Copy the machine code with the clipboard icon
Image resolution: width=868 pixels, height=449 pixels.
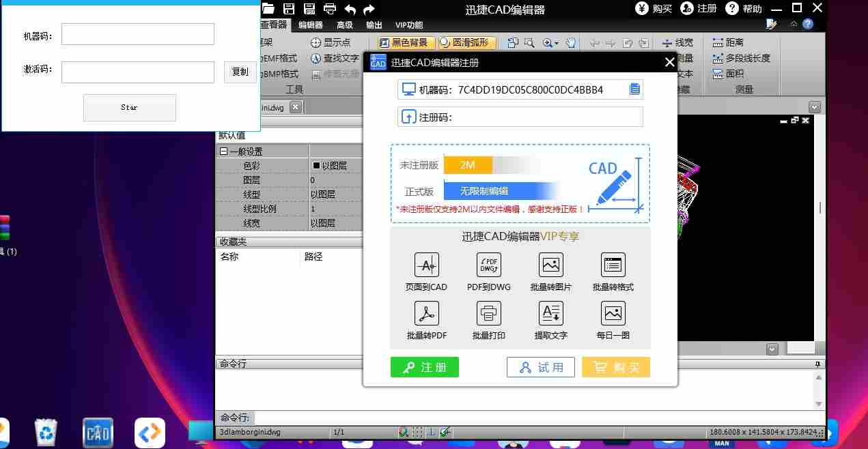coord(634,89)
